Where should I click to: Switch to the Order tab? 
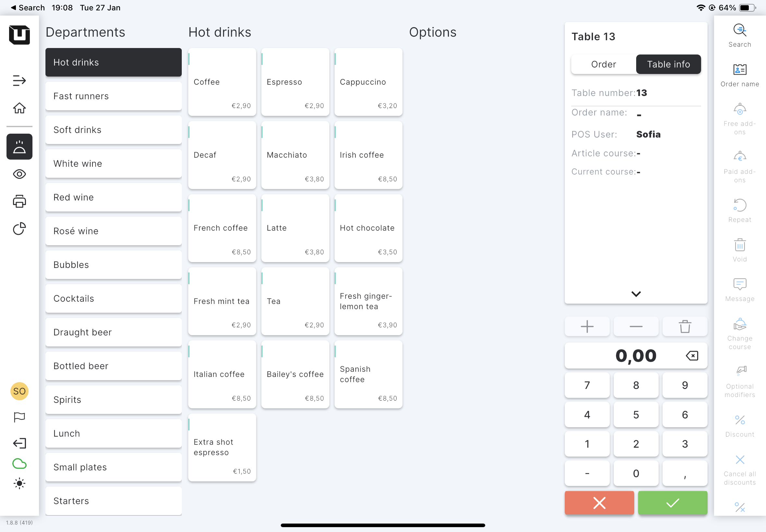tap(603, 64)
